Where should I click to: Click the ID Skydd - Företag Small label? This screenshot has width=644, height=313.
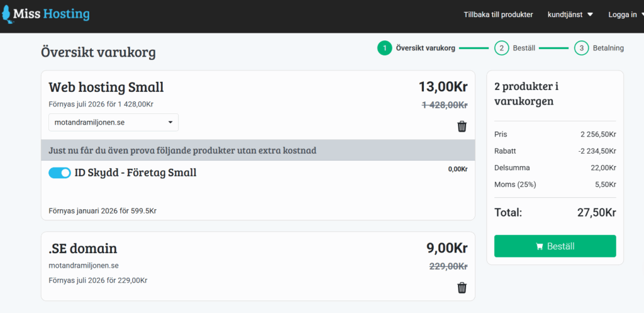click(136, 173)
